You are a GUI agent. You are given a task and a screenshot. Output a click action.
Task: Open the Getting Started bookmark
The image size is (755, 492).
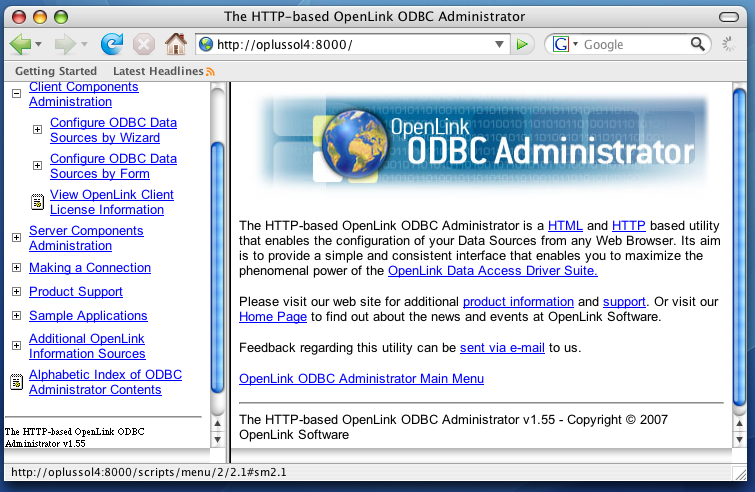[56, 71]
